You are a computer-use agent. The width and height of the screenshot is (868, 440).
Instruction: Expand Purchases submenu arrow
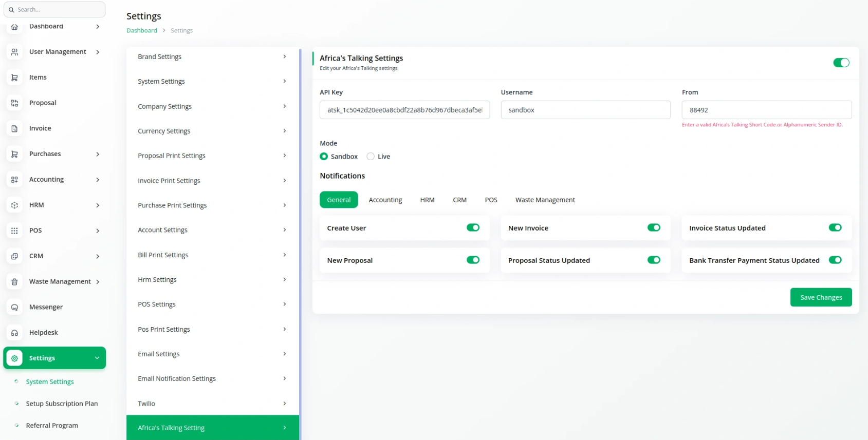point(98,154)
